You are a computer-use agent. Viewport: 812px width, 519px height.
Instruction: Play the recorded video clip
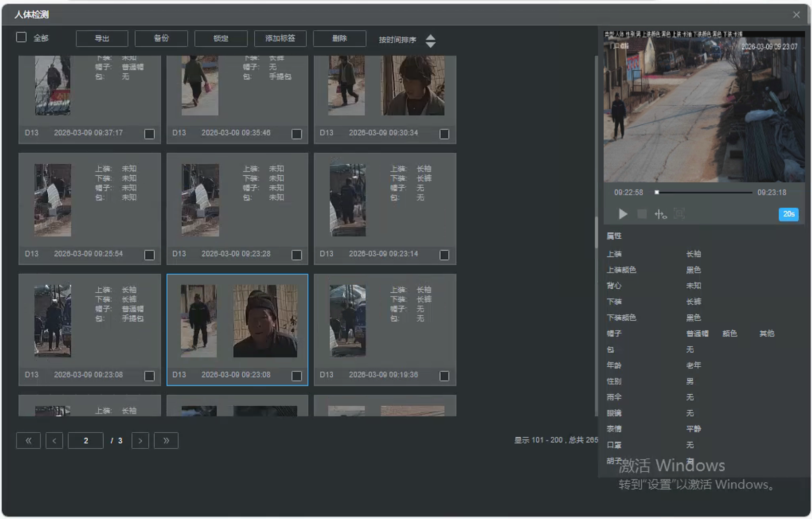(622, 214)
